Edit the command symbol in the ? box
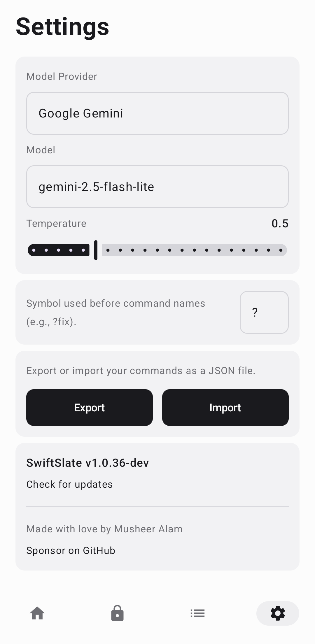 [264, 312]
